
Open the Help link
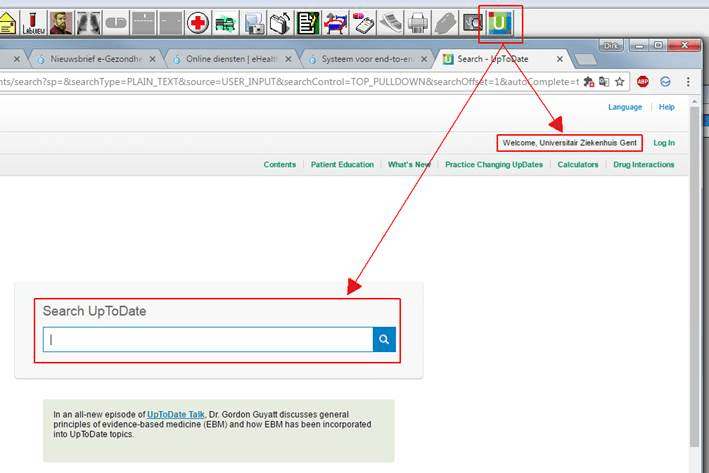[x=666, y=107]
